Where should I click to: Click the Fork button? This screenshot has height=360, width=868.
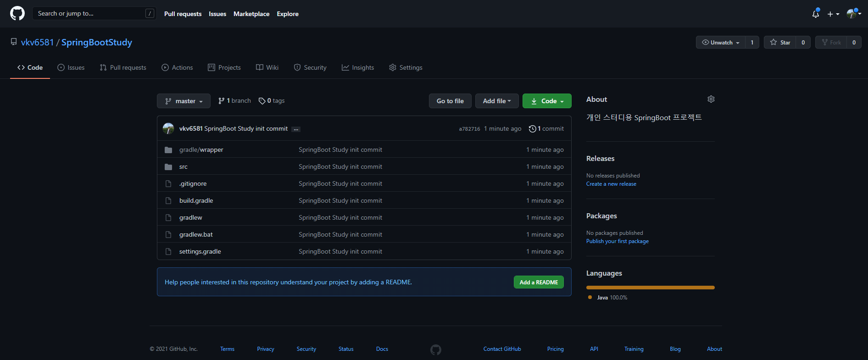(831, 42)
